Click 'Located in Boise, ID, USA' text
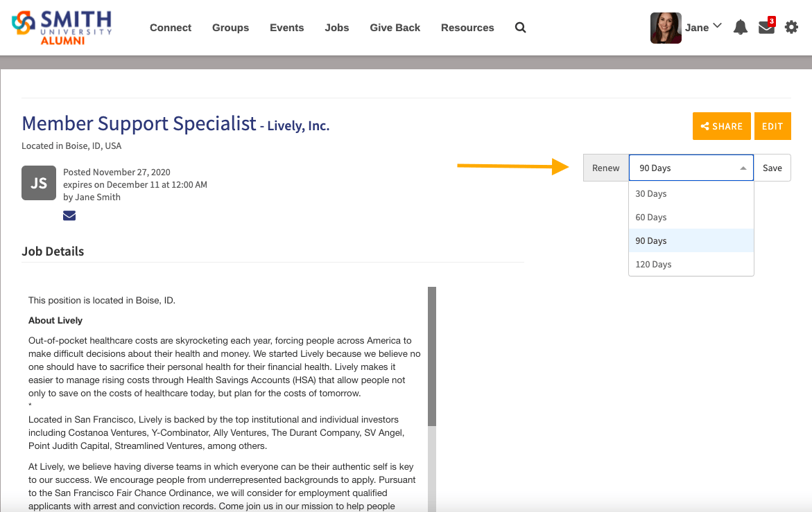The width and height of the screenshot is (812, 512). (71, 146)
